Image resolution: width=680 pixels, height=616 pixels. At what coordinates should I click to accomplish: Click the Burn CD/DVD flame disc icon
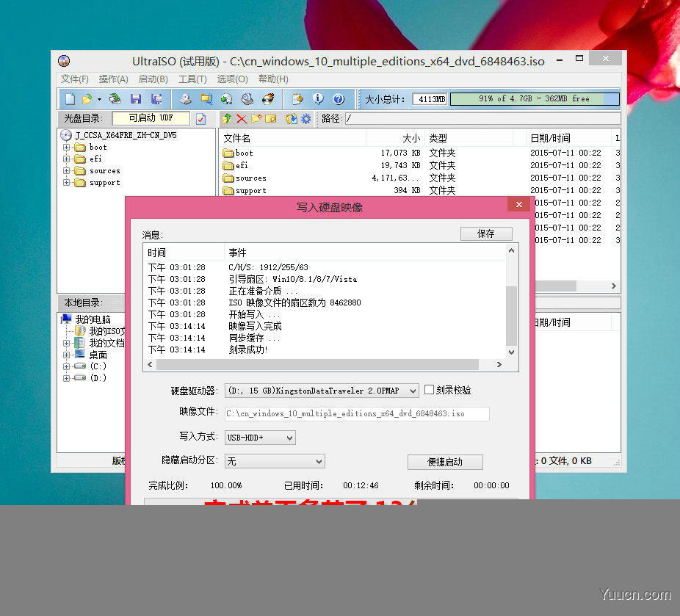tap(268, 99)
